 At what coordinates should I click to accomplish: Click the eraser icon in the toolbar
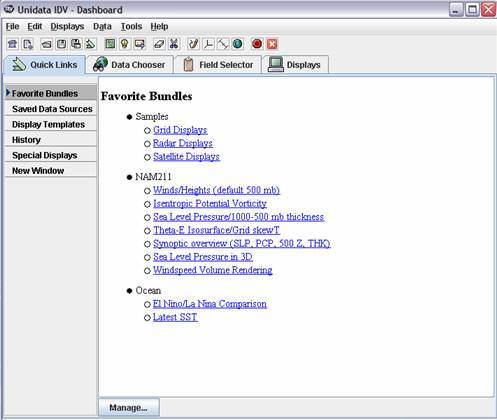tap(159, 44)
